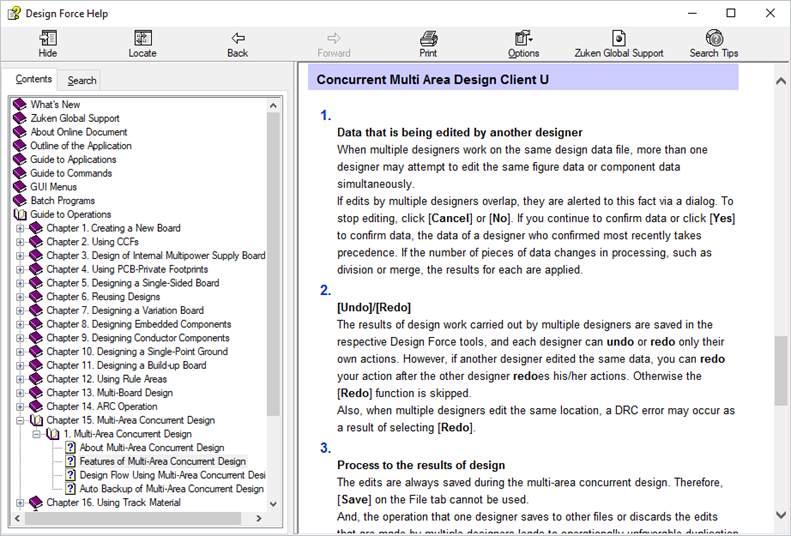This screenshot has height=536, width=791.
Task: Click the Locate toolbar button
Action: click(x=143, y=44)
